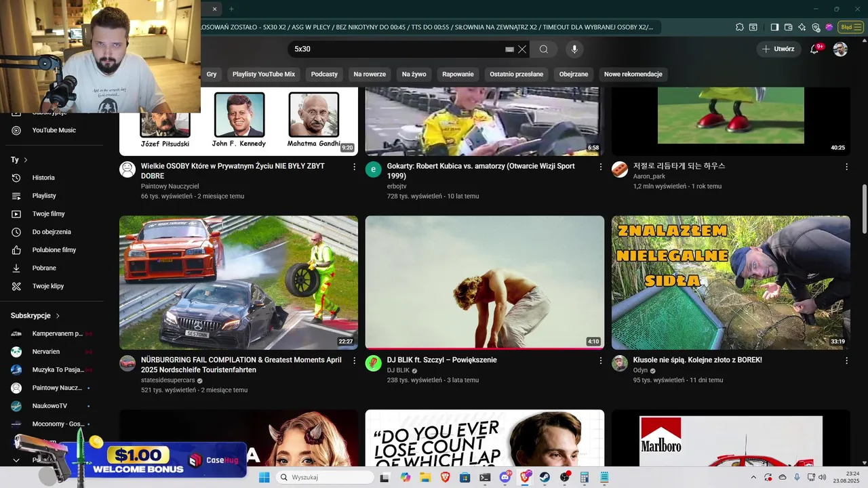Expand the Ty section chevron
The image size is (868, 488).
(x=26, y=160)
